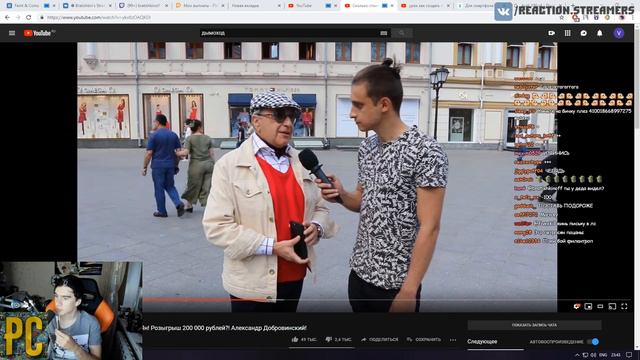This screenshot has width=640, height=360.
Task: Open network status in system tray
Action: click(x=585, y=355)
